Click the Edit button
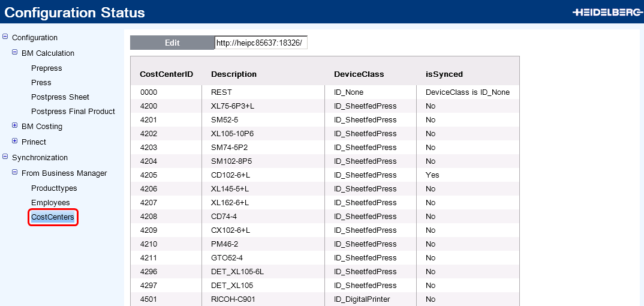644x306 pixels. coord(172,43)
